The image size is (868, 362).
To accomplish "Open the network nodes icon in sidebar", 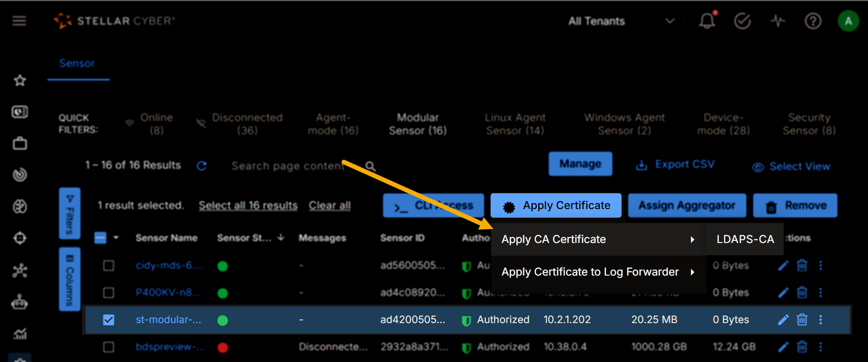I will pos(19,270).
